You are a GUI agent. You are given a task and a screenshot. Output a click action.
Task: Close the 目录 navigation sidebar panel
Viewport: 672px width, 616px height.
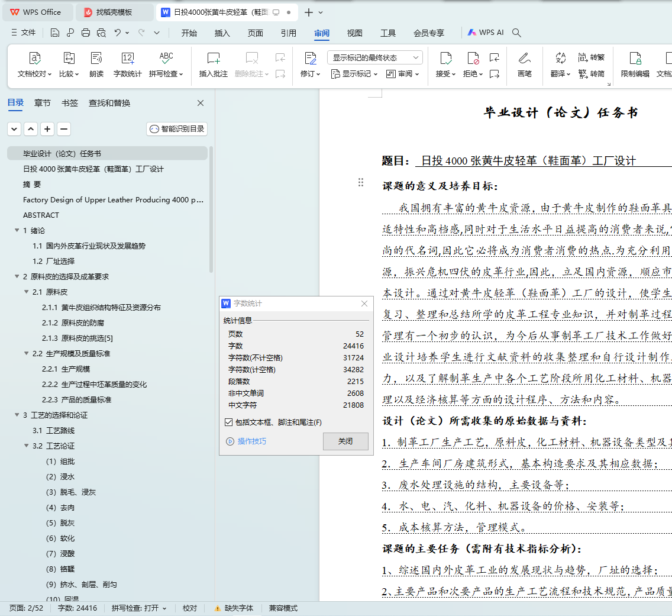(x=201, y=103)
